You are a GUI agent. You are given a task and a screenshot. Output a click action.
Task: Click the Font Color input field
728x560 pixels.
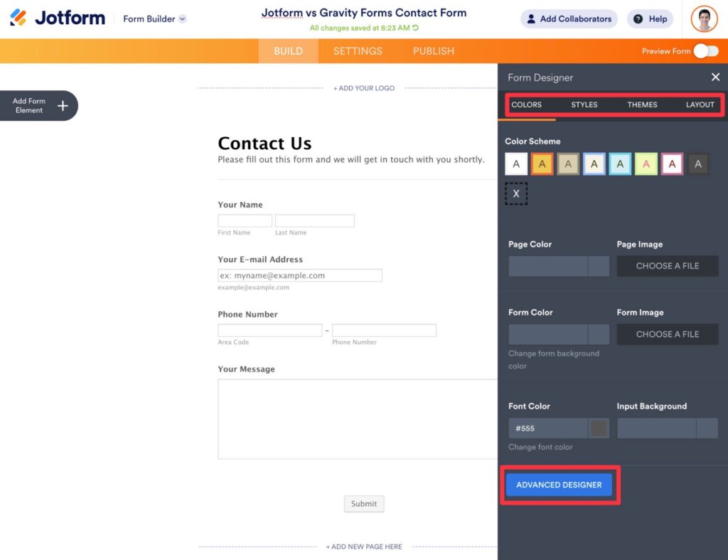547,428
